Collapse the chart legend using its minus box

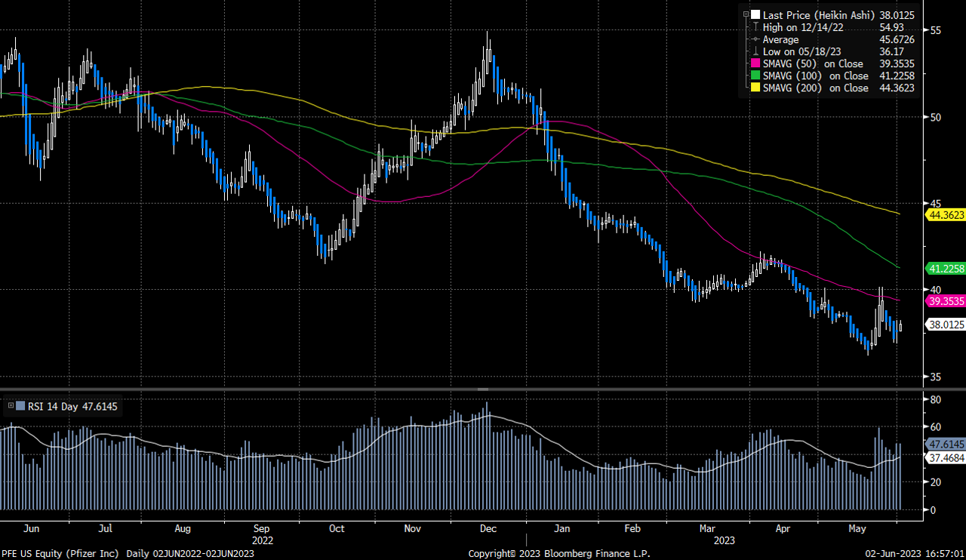pos(746,14)
